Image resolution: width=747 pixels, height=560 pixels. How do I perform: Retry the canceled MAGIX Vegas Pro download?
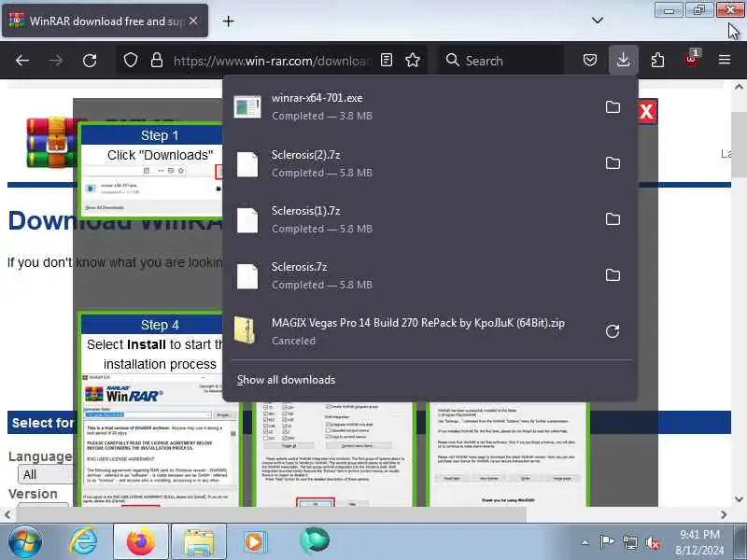[x=613, y=331]
